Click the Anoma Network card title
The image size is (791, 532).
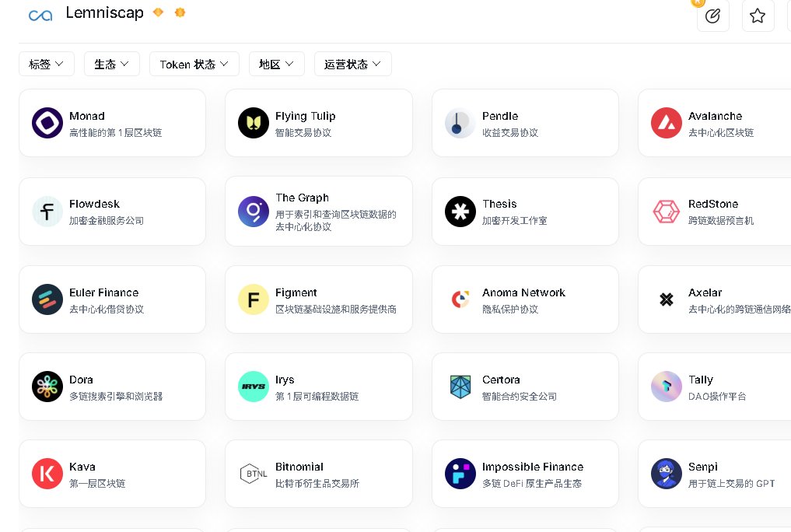click(x=523, y=292)
